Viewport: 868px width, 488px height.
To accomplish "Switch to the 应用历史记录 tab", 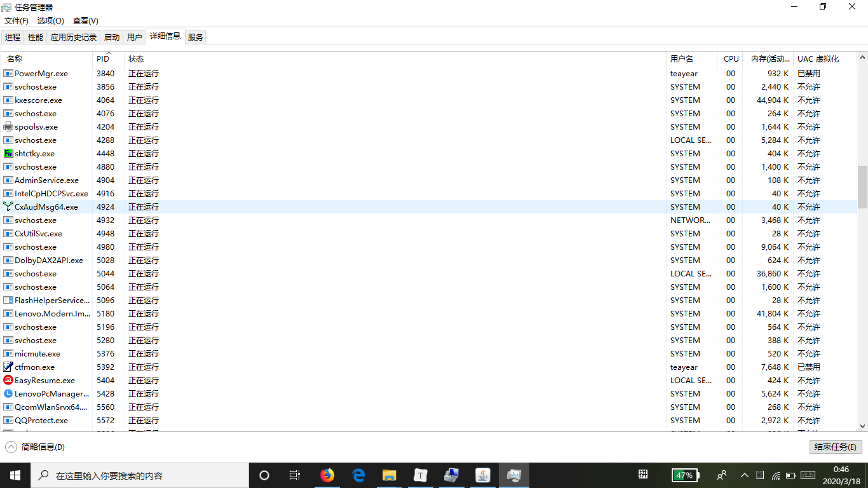I will tap(74, 37).
